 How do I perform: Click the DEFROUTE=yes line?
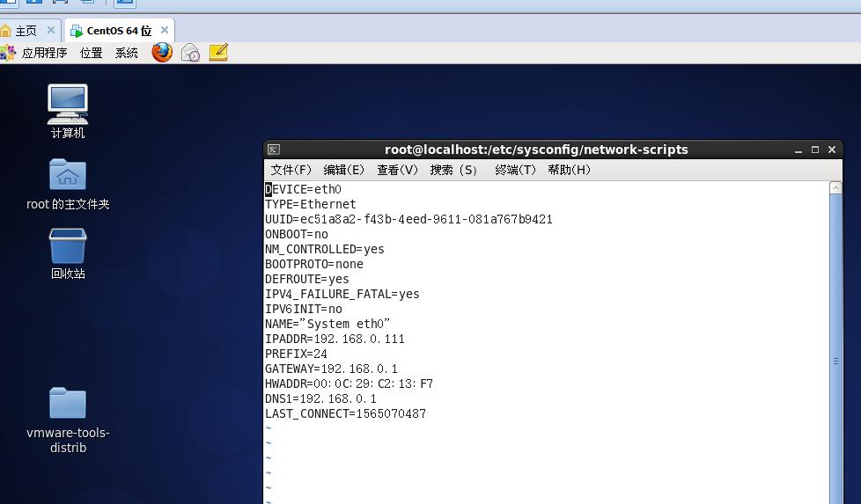307,279
